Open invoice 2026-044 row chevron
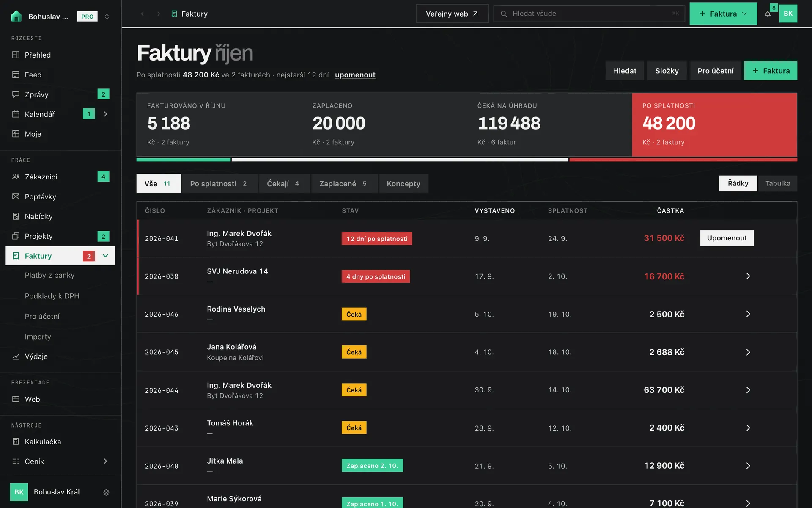Image resolution: width=812 pixels, height=508 pixels. [x=748, y=390]
